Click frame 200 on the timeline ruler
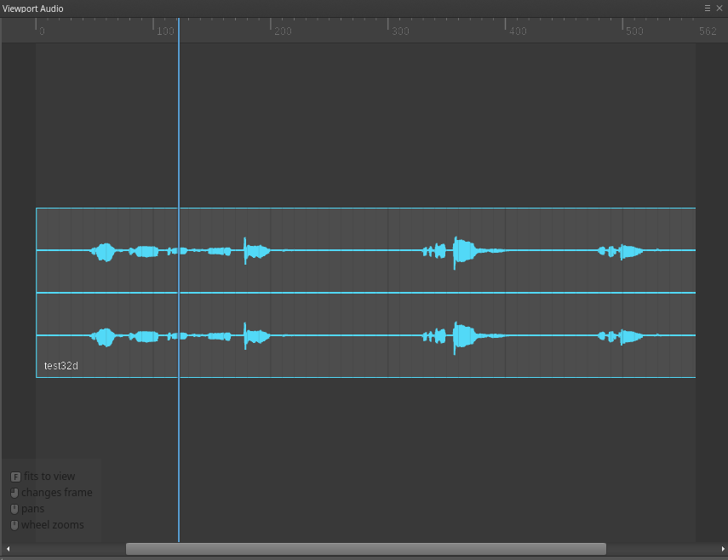Viewport: 728px width, 560px height. [x=282, y=31]
